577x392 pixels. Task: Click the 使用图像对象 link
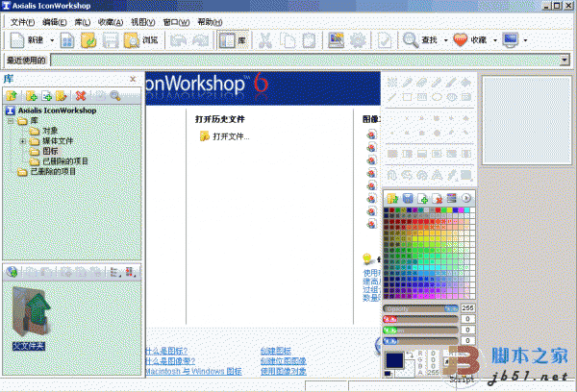tap(284, 372)
